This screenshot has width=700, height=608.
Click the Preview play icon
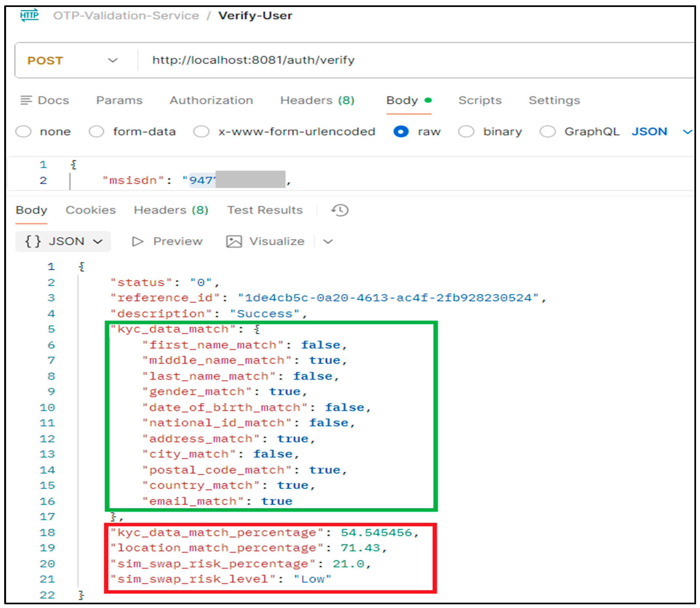click(137, 241)
